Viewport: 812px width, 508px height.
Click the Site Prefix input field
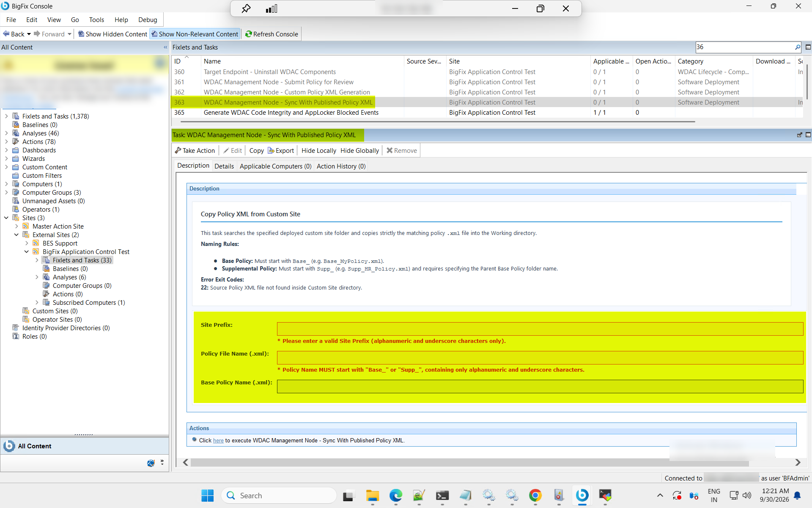pos(540,329)
